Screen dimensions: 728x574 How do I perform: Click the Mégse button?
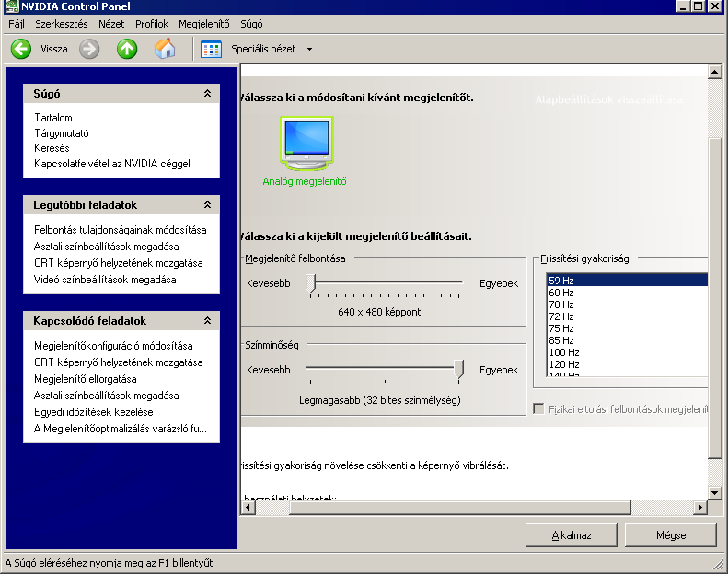click(x=670, y=535)
